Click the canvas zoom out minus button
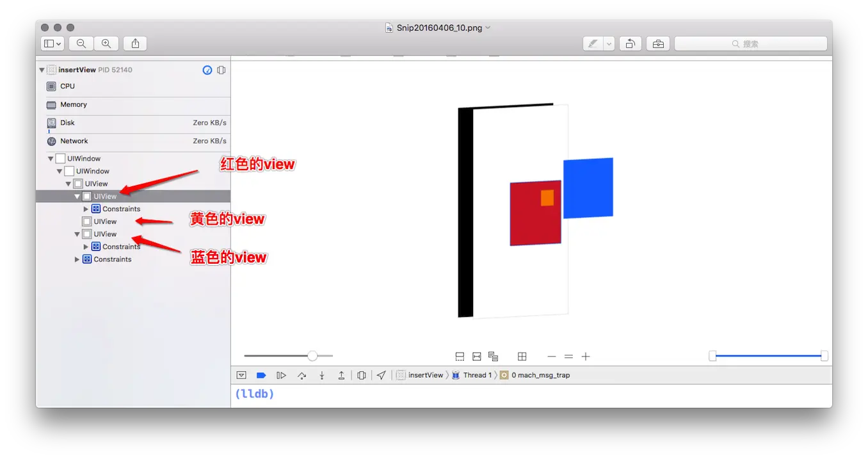Image resolution: width=868 pixels, height=459 pixels. point(552,357)
